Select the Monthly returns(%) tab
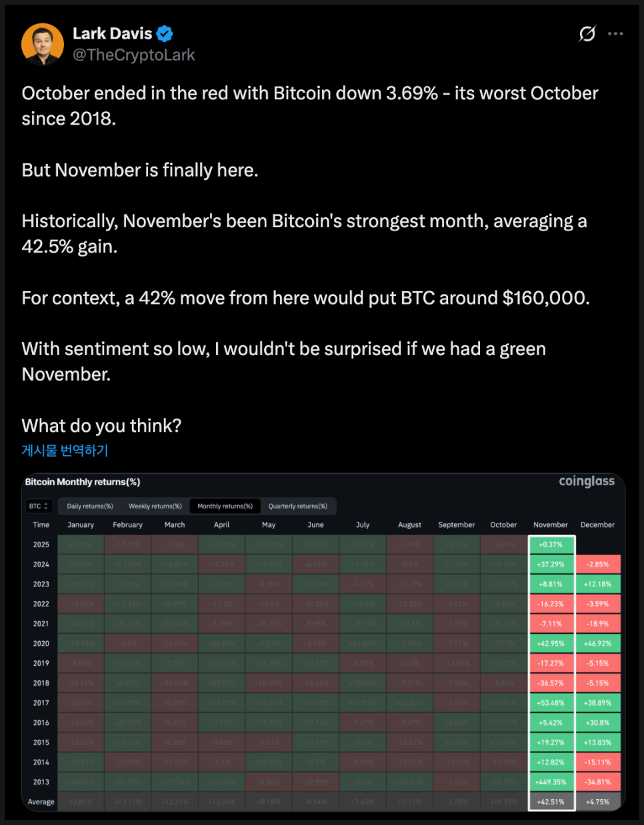The image size is (644, 825). point(225,506)
